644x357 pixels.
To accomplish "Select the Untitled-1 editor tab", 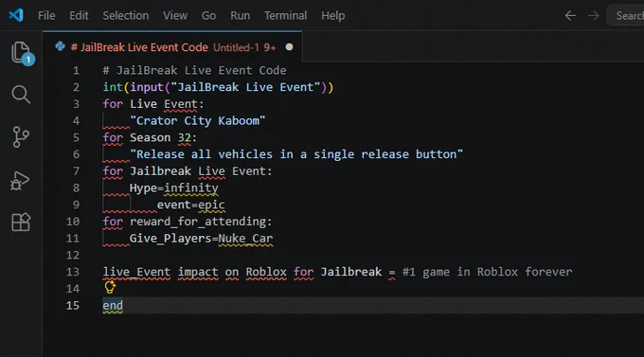I will (172, 46).
